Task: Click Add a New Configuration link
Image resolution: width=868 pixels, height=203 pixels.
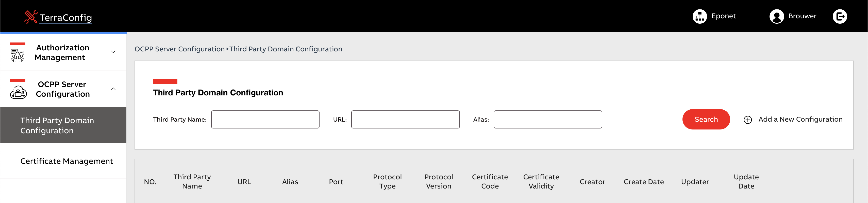Action: [x=800, y=119]
